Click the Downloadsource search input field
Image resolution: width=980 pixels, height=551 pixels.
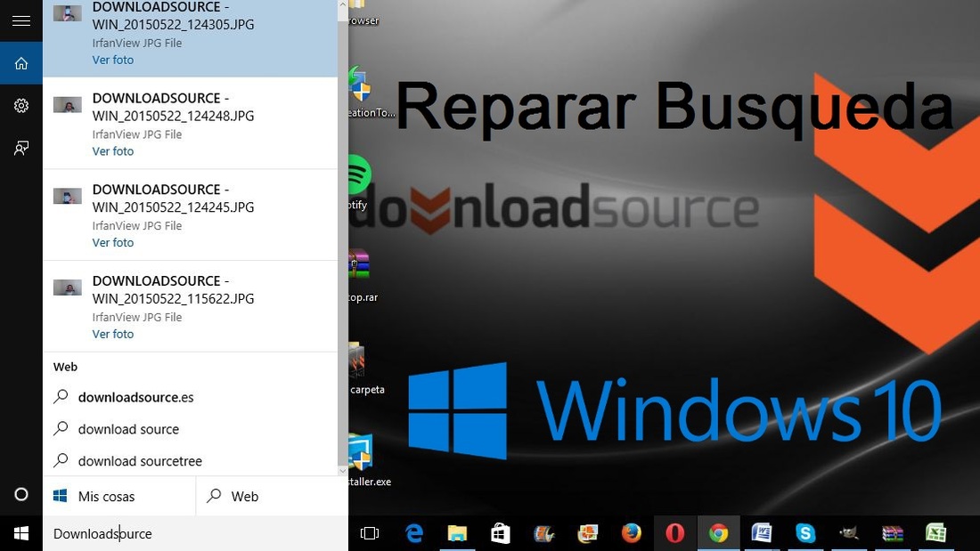195,533
